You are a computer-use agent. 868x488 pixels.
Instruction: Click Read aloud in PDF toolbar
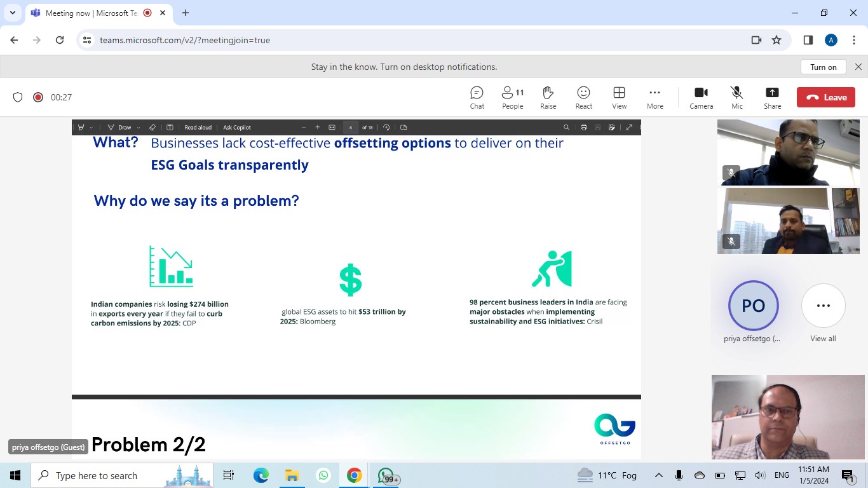tap(198, 127)
